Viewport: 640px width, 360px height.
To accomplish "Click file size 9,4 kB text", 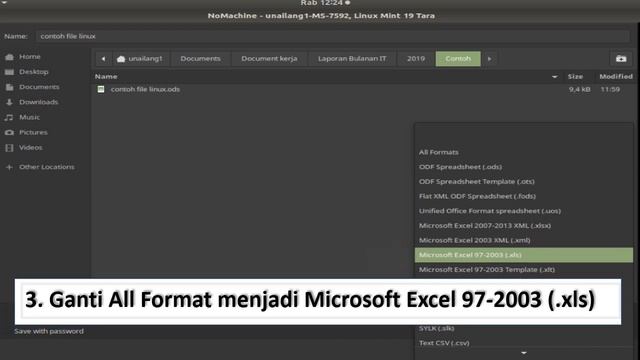I will pyautogui.click(x=580, y=89).
